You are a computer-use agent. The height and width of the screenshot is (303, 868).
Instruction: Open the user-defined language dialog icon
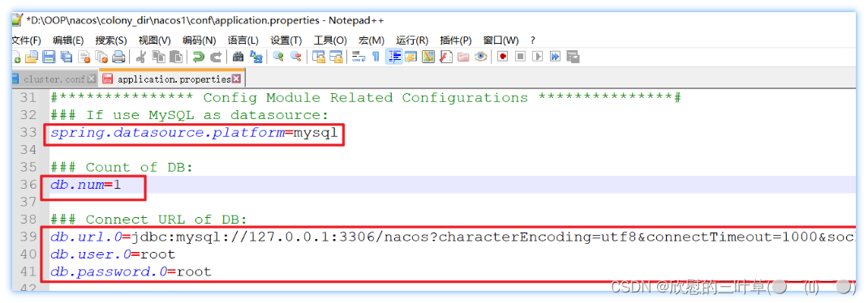(x=410, y=57)
